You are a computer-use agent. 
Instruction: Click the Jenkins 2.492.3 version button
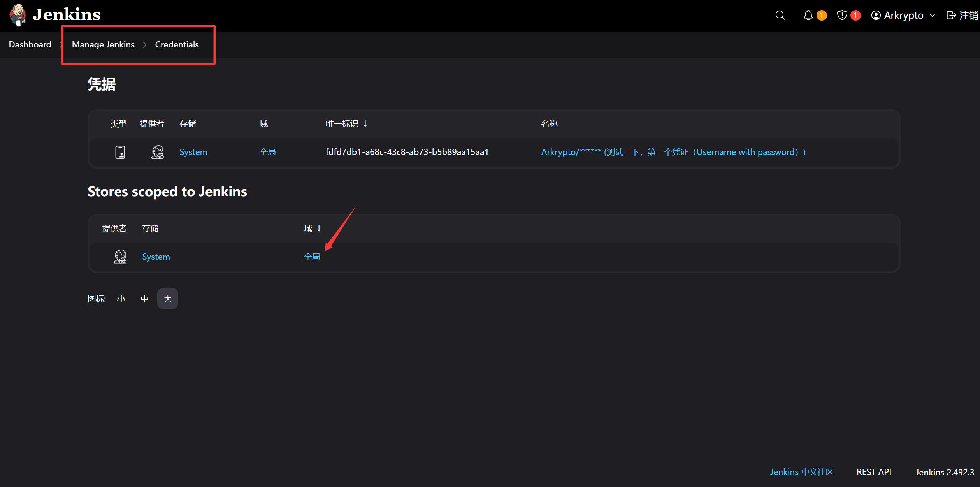point(945,472)
